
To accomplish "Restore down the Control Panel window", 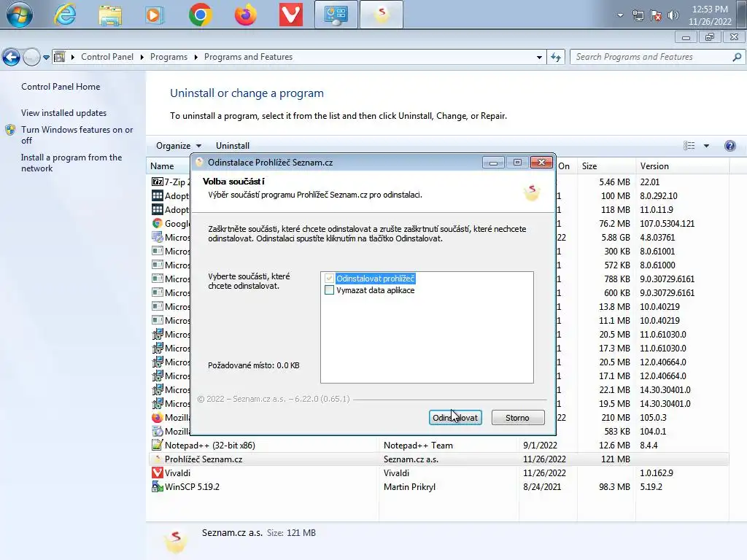I will tap(710, 37).
